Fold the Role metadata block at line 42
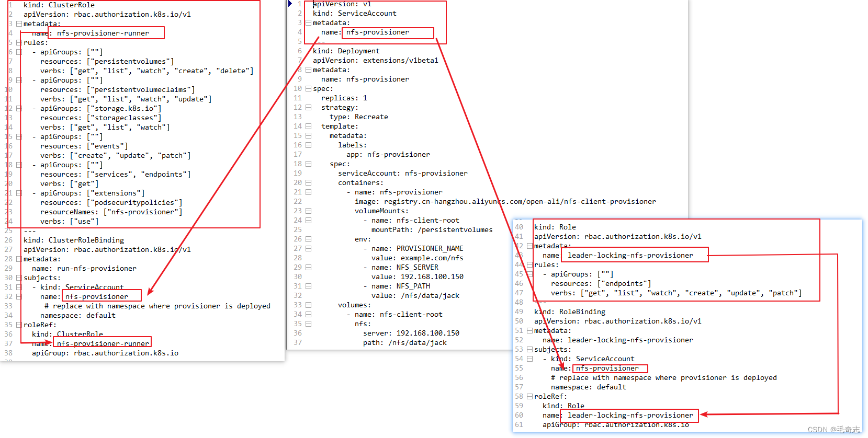This screenshot has height=438, width=868. click(529, 246)
